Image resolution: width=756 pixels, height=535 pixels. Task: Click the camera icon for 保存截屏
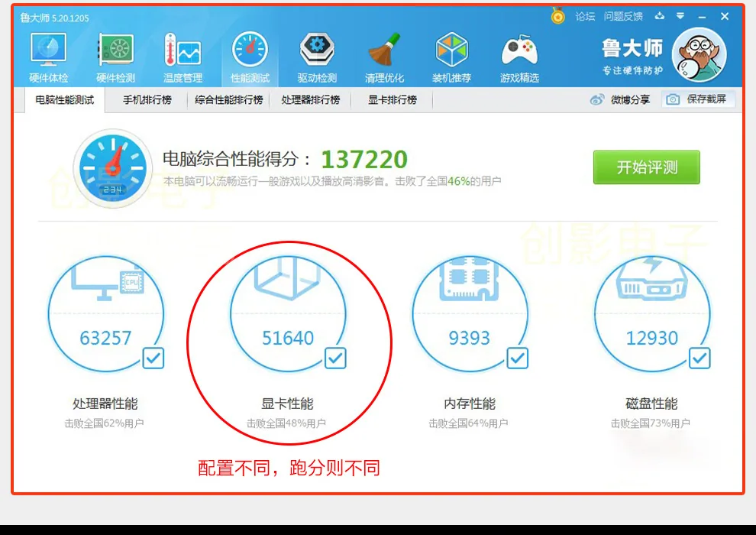673,99
